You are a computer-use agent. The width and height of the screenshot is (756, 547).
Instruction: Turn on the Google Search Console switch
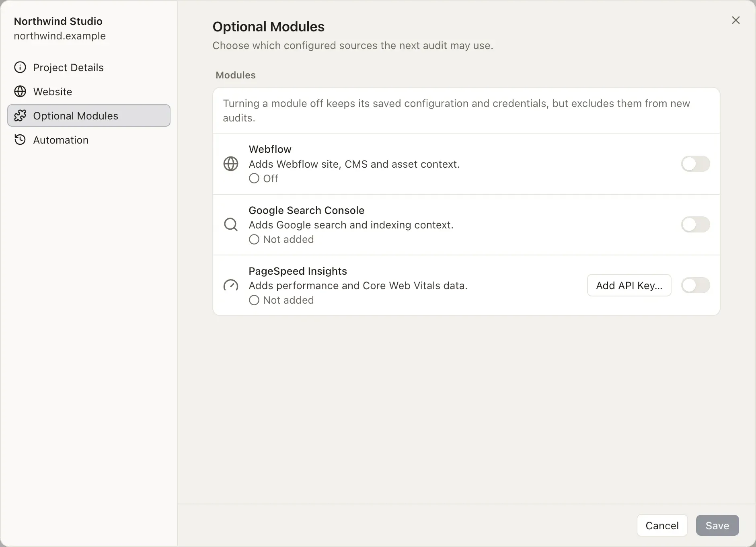[x=695, y=224]
